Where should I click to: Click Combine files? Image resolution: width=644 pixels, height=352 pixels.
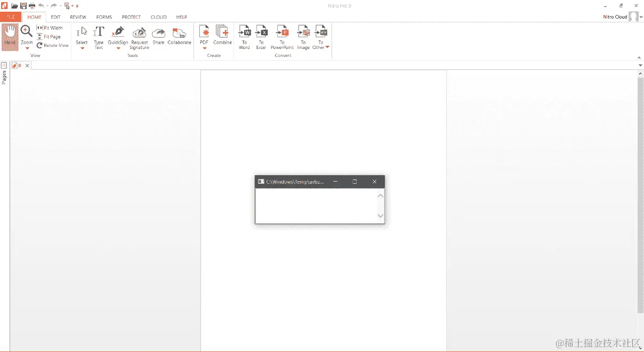pyautogui.click(x=222, y=35)
